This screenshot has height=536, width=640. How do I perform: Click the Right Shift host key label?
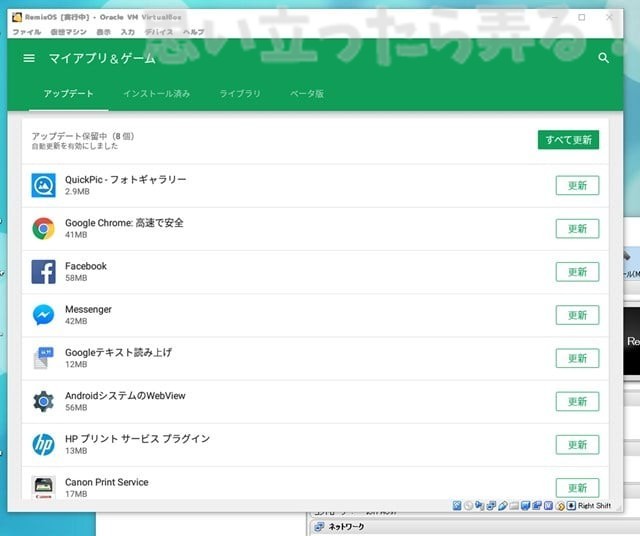[x=594, y=506]
